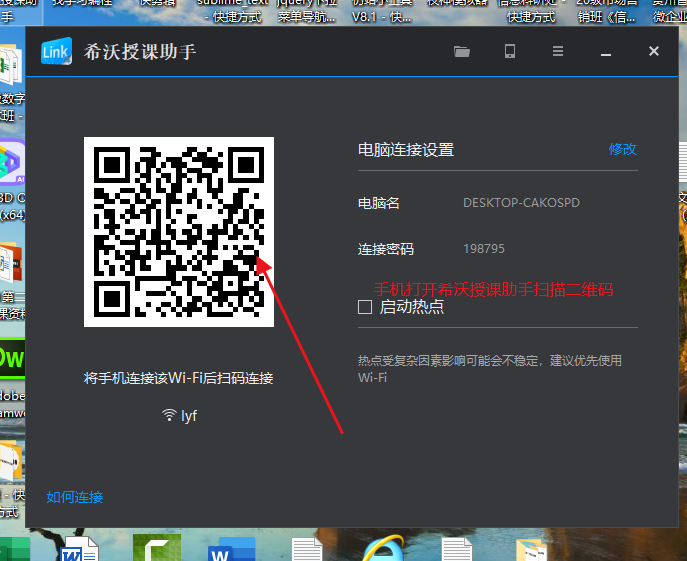
Task: Click the Wi-Fi icon next to lyf
Action: point(169,415)
